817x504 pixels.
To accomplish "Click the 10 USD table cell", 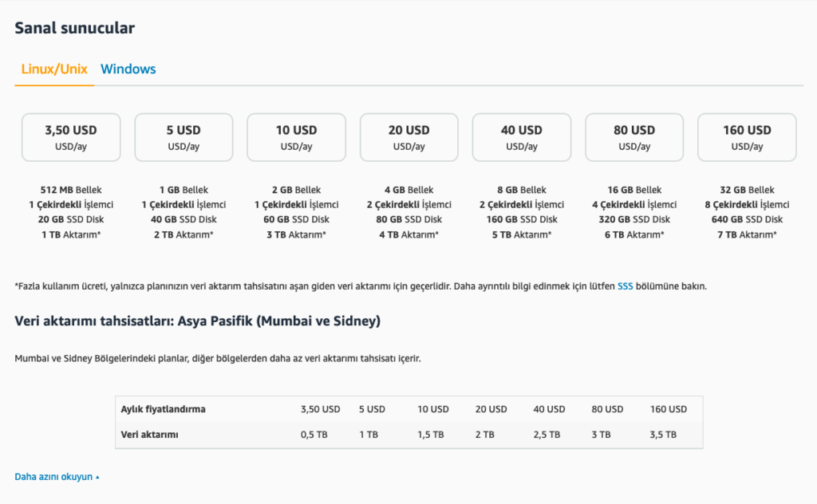I will (x=433, y=409).
